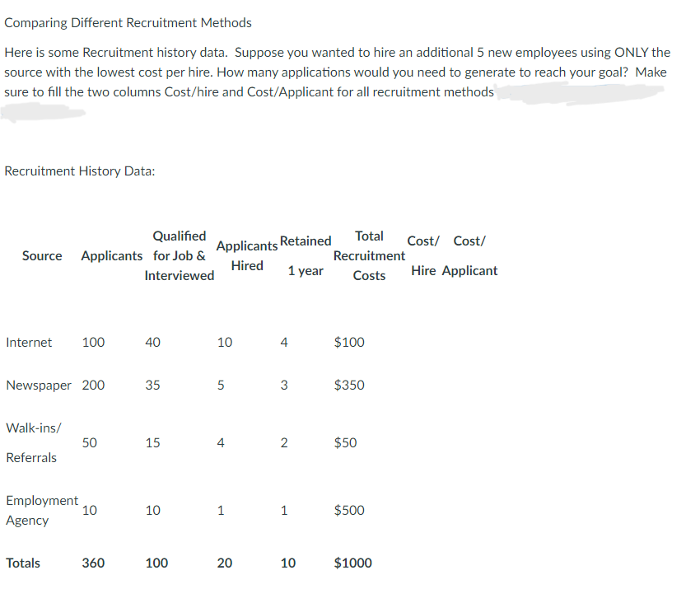Select the 360 total applicants value
700x589 pixels.
pos(93,563)
